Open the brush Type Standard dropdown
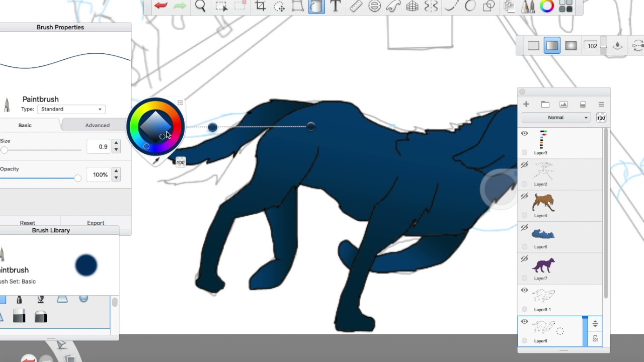The width and height of the screenshot is (644, 362). pos(72,109)
